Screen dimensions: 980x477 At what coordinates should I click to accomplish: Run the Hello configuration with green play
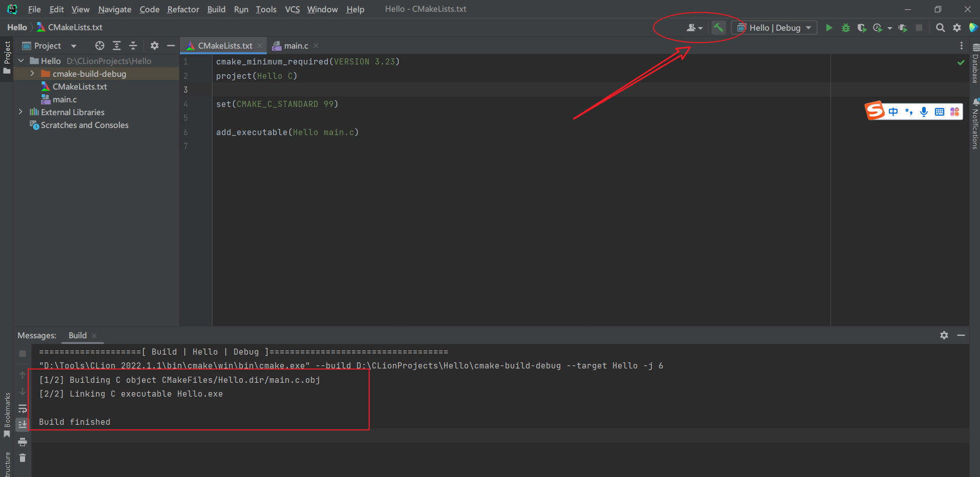pyautogui.click(x=829, y=28)
